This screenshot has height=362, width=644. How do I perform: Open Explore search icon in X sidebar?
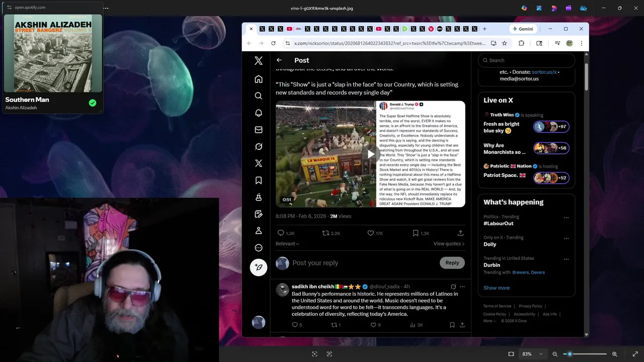[x=259, y=96]
